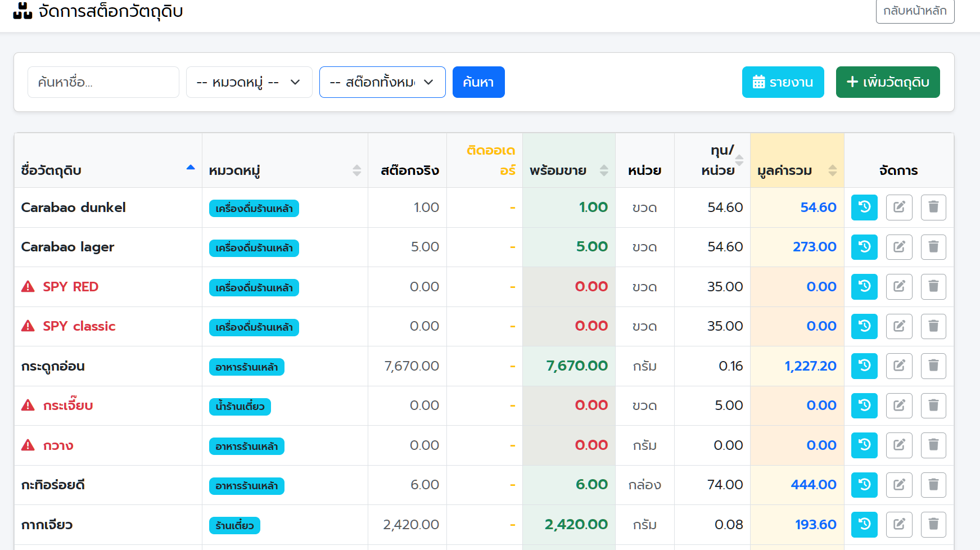The width and height of the screenshot is (980, 550).
Task: Delete the Carabao lager item
Action: tap(933, 247)
